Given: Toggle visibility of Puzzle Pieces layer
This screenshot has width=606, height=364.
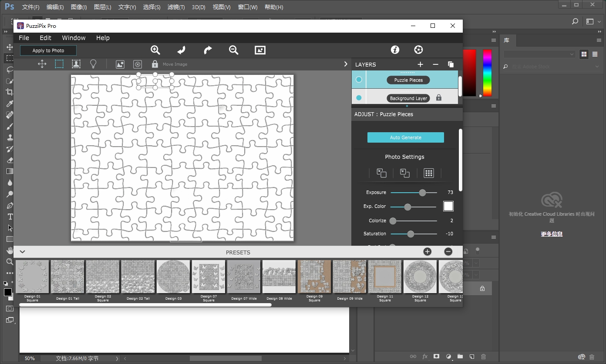Looking at the screenshot, I should click(359, 80).
